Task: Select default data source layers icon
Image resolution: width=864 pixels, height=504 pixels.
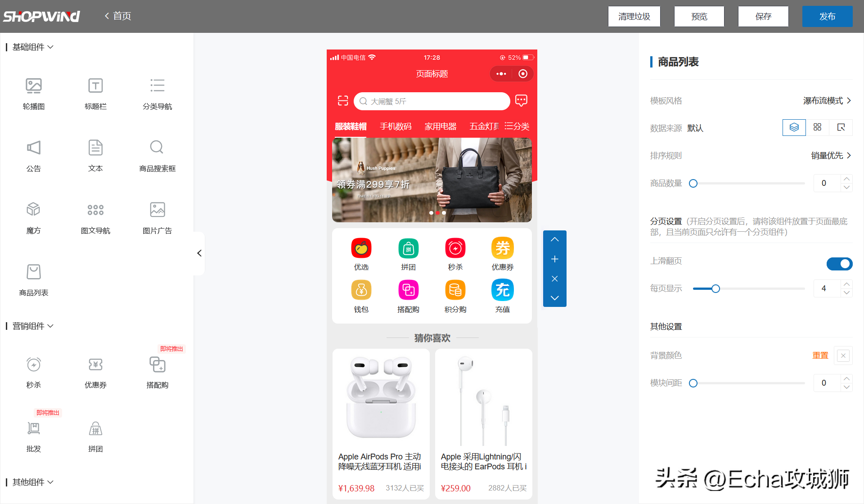Action: pyautogui.click(x=794, y=127)
